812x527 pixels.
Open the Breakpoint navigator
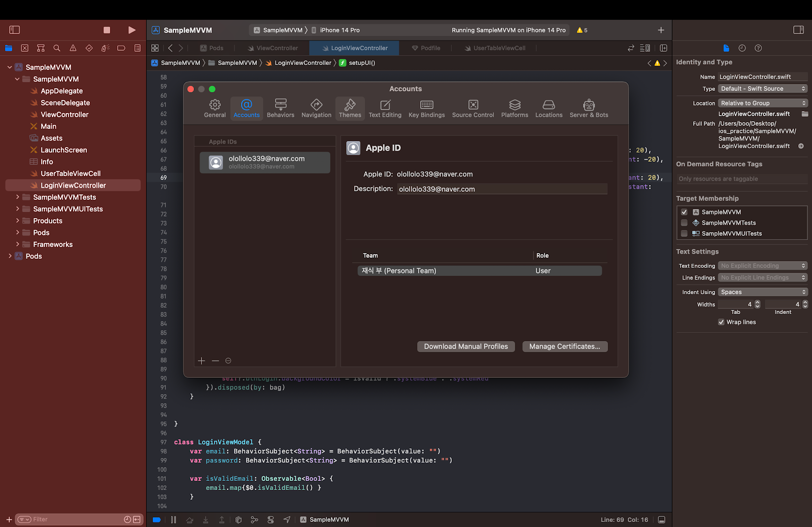121,48
